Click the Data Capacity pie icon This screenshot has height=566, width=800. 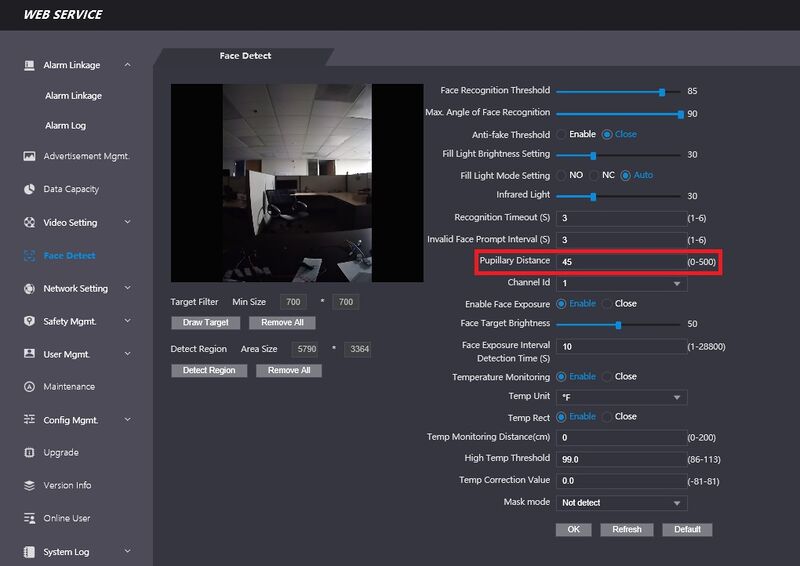[30, 189]
